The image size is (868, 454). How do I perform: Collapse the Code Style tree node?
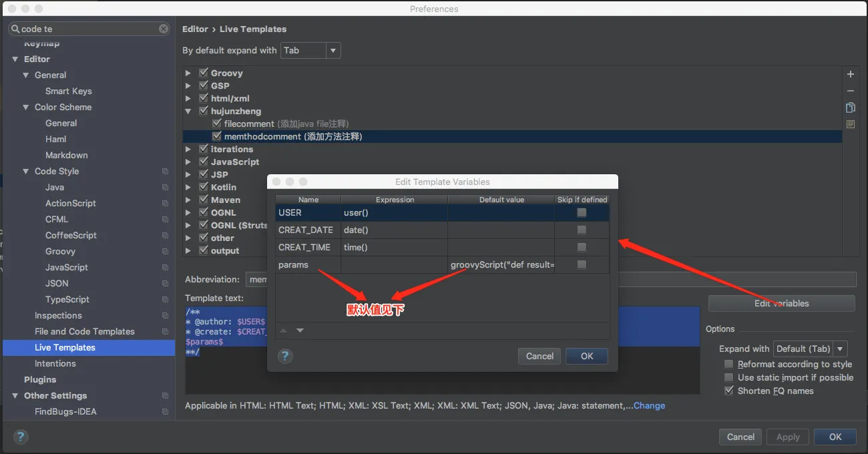click(26, 172)
